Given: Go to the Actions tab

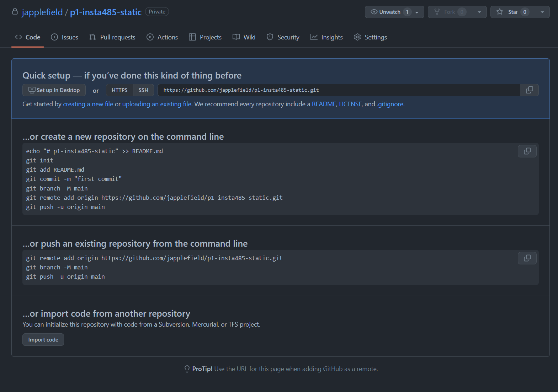Looking at the screenshot, I should pyautogui.click(x=162, y=37).
